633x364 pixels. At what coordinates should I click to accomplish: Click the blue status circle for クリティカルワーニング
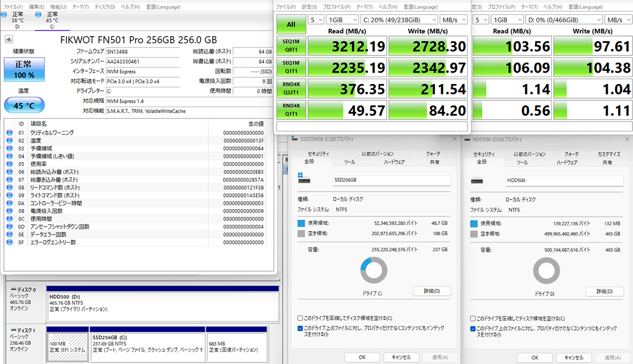9,133
